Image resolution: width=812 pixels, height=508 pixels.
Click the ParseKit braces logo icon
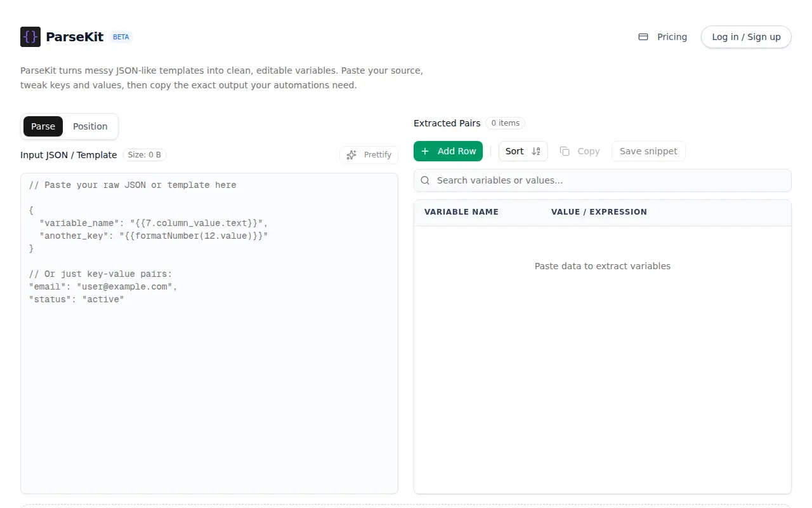pos(30,37)
